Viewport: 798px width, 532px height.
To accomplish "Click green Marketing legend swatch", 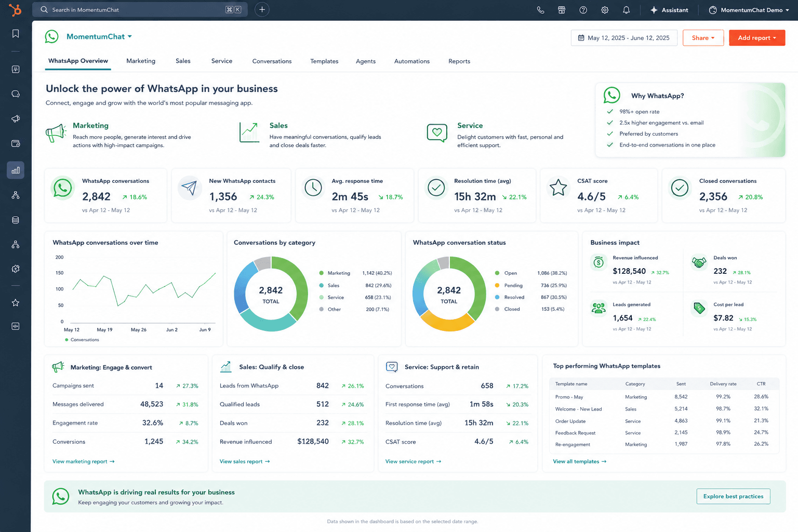I will click(322, 273).
